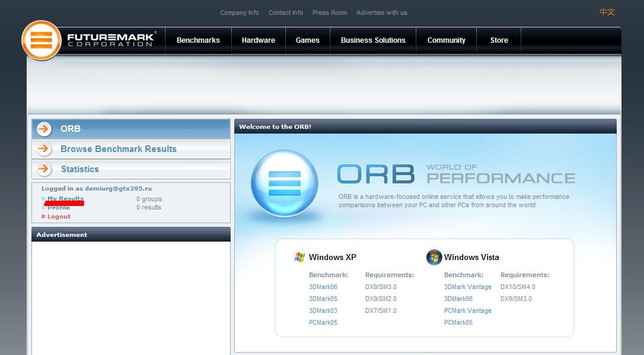Screen dimensions: 644x355
Task: Click the Futuremark orange logo icon
Action: pyautogui.click(x=42, y=40)
